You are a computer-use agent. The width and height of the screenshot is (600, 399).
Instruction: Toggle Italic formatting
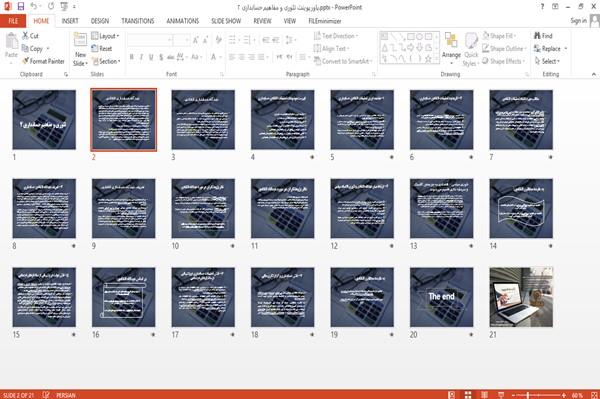point(141,57)
